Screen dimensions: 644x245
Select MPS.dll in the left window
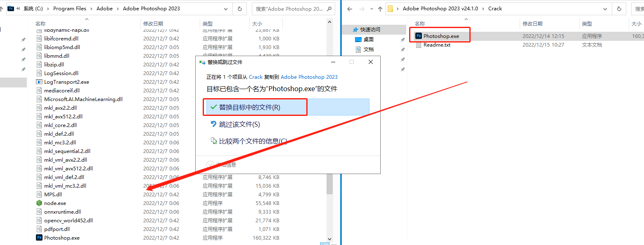click(x=53, y=194)
